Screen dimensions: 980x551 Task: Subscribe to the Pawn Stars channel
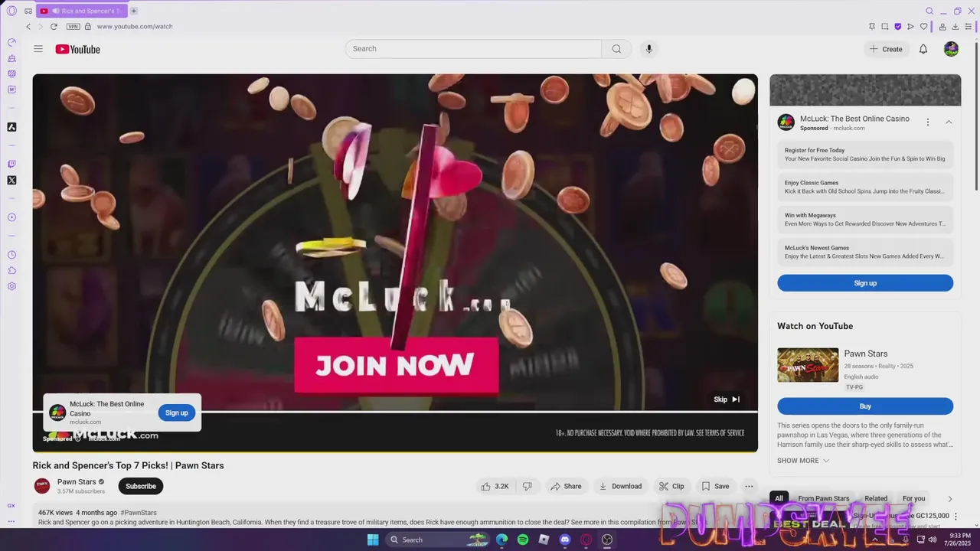coord(141,486)
